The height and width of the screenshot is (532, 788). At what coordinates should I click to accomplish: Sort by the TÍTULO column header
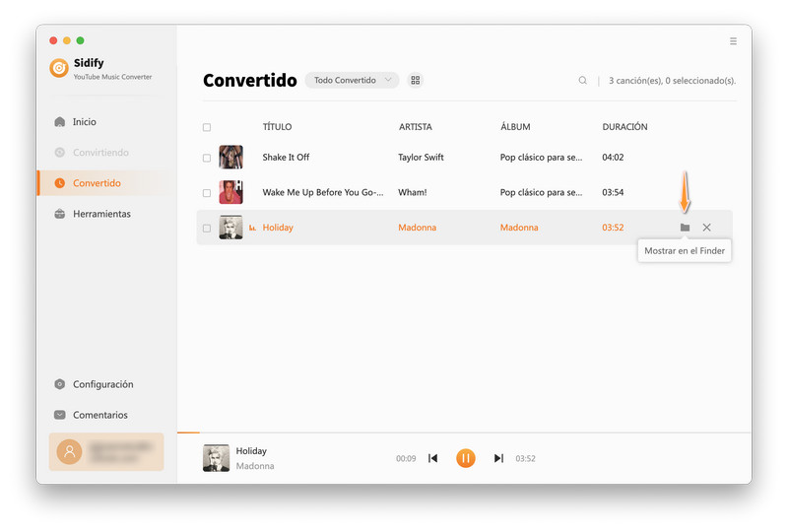[277, 127]
